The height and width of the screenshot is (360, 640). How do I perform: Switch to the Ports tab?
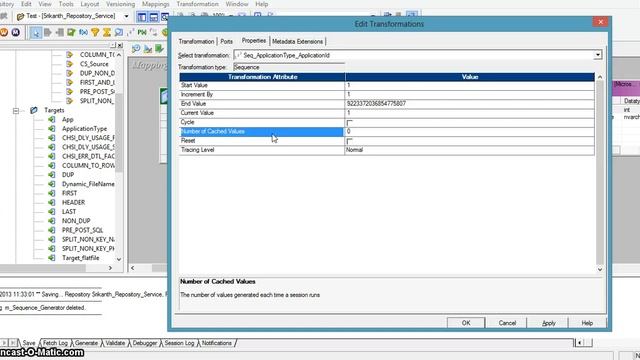coord(227,41)
